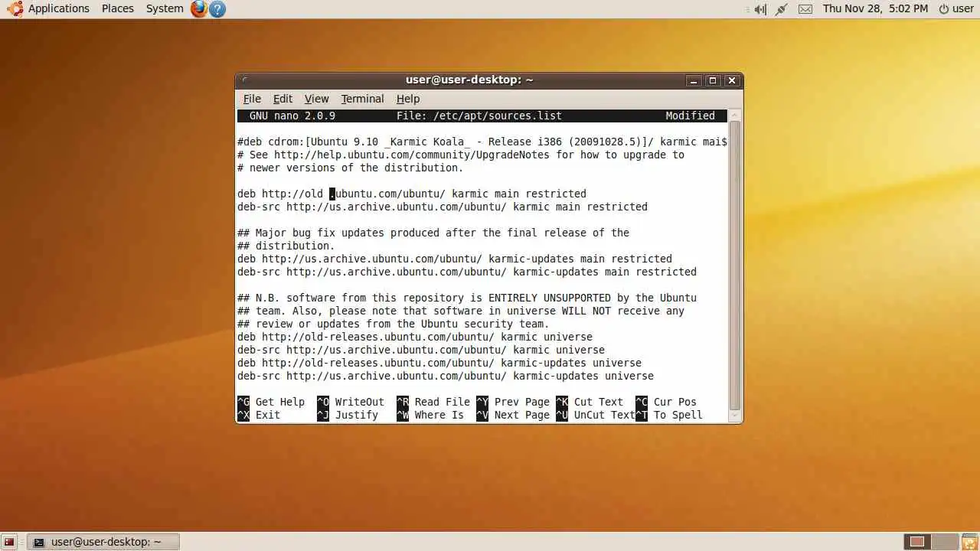
Task: Click the 'GNU nano 2.0.9' header text
Action: [x=292, y=116]
